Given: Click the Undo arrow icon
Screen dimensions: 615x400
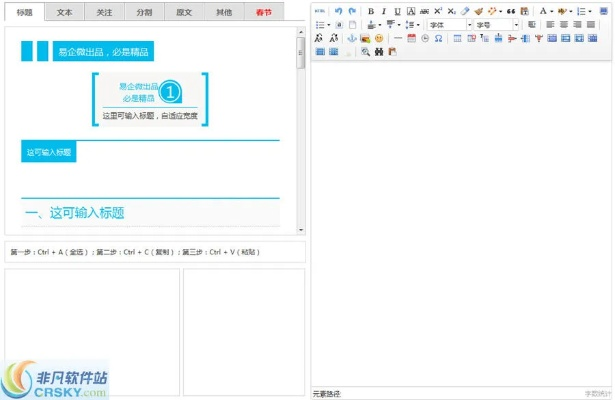Looking at the screenshot, I should [x=338, y=11].
